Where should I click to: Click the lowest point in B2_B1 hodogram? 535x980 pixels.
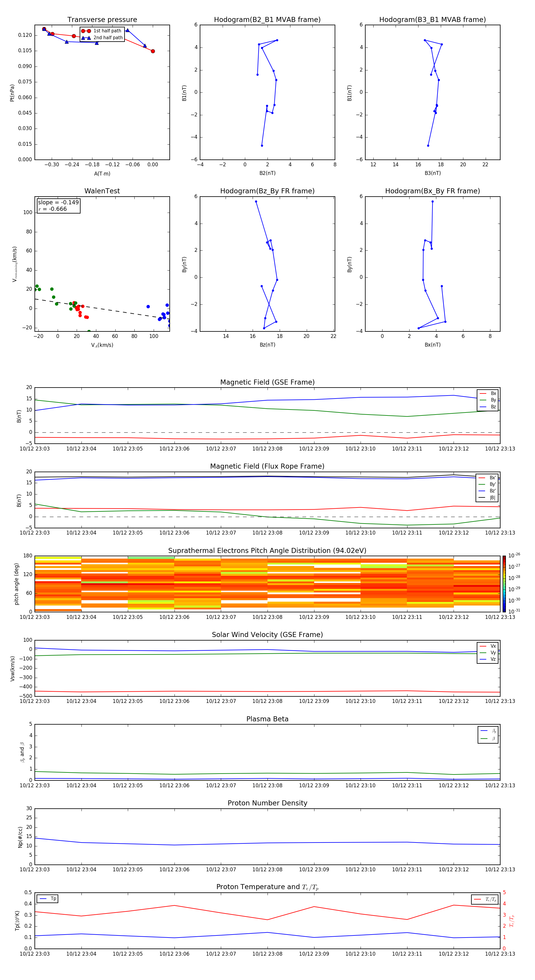pos(262,146)
